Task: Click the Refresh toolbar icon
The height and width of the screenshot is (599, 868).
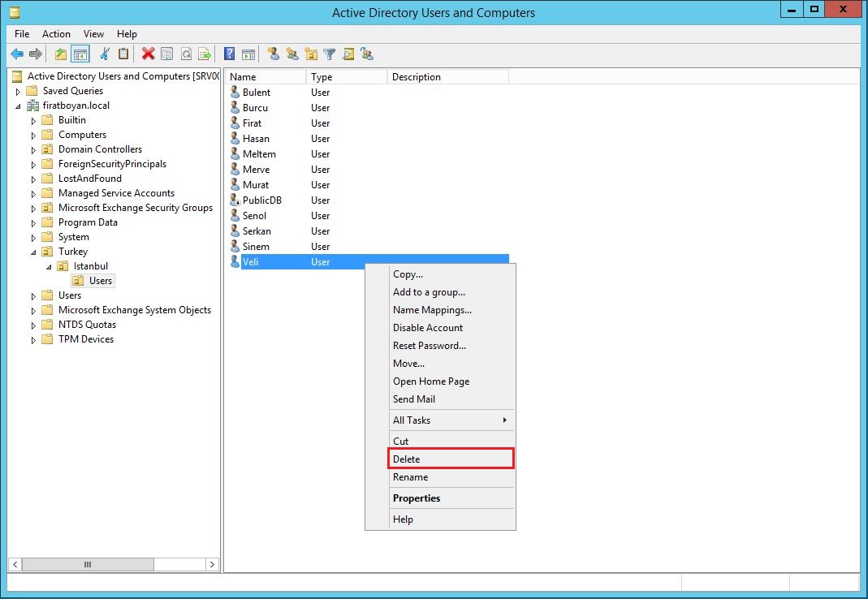Action: coord(187,54)
